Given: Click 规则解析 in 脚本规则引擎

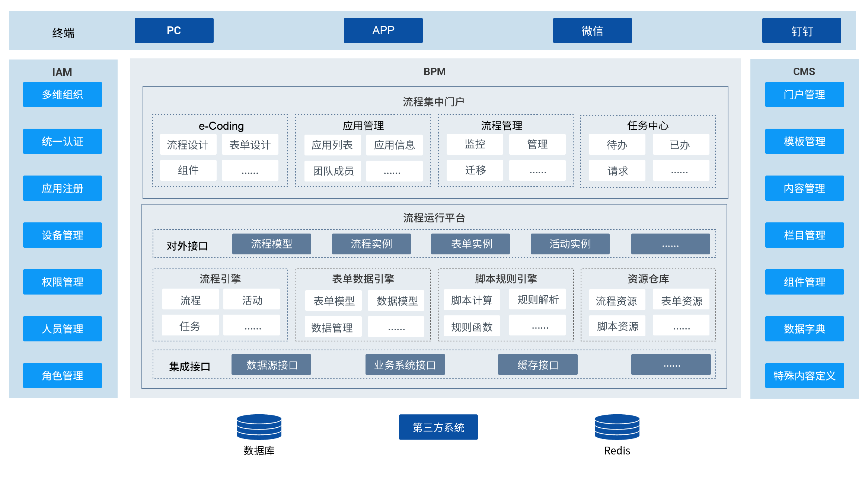Looking at the screenshot, I should click(537, 299).
